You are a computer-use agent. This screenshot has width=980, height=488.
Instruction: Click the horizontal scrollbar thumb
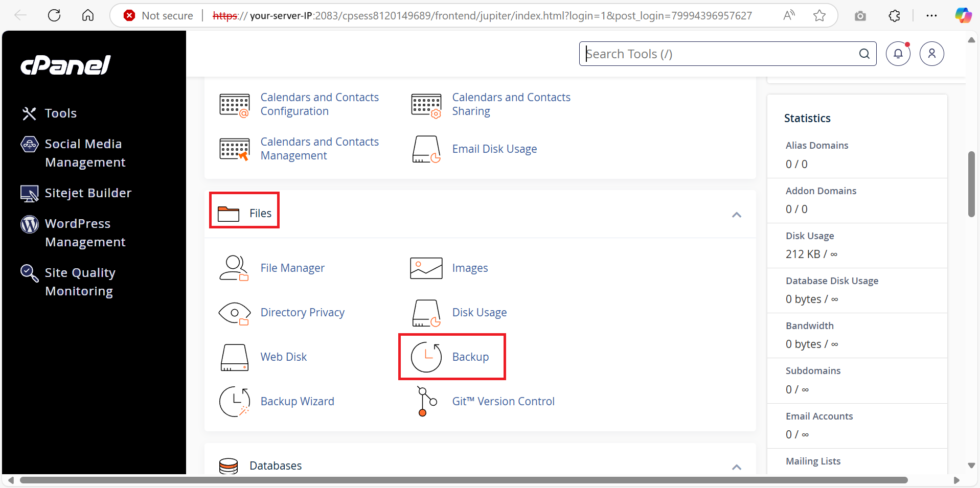464,480
